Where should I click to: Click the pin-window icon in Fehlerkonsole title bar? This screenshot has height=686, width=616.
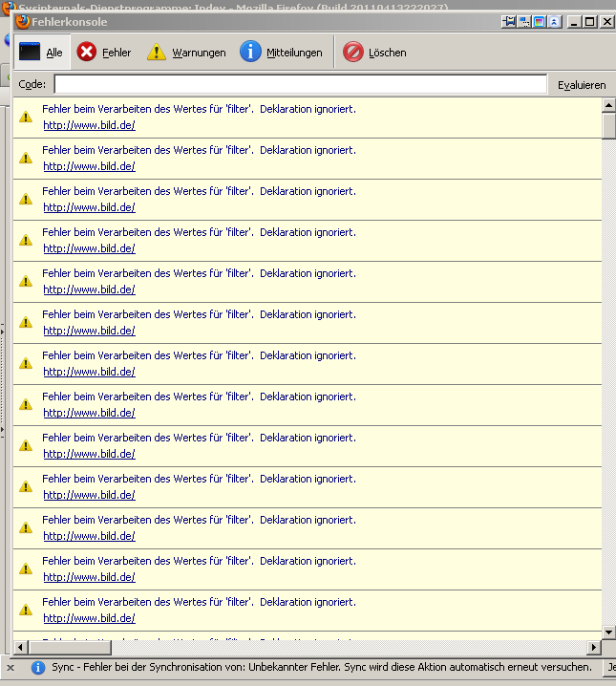(508, 21)
